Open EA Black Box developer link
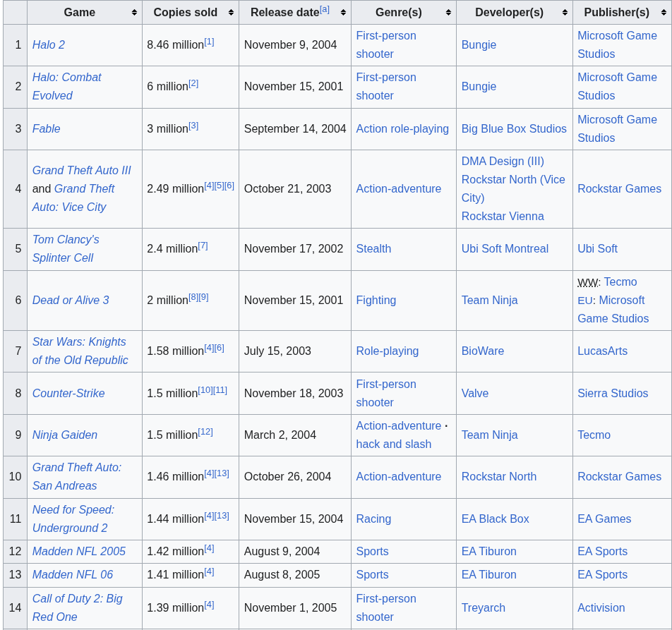The width and height of the screenshot is (672, 630). click(x=496, y=519)
